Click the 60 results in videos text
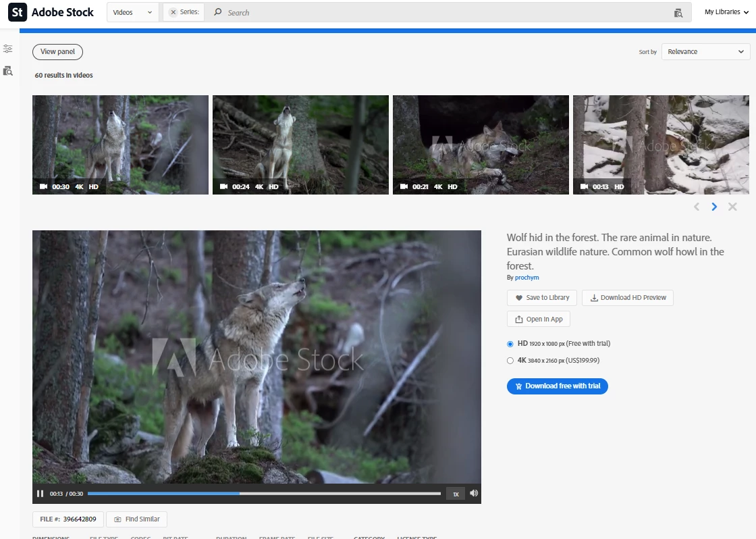 tap(63, 75)
